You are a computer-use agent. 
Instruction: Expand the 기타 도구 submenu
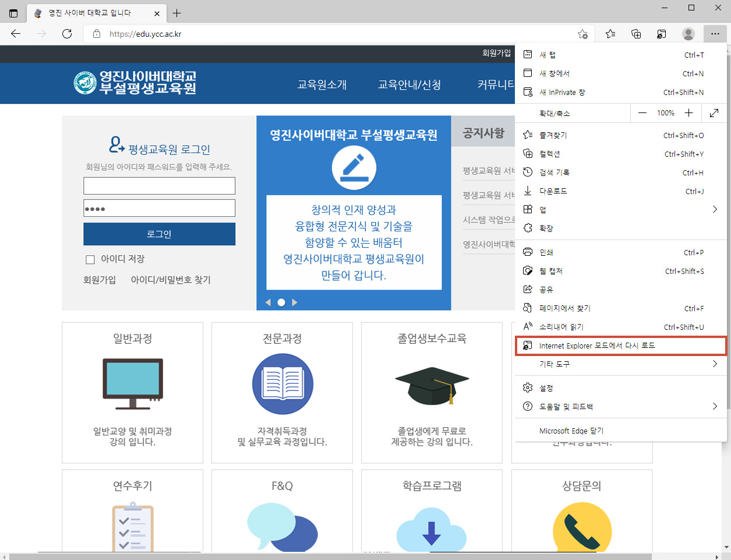coord(621,364)
